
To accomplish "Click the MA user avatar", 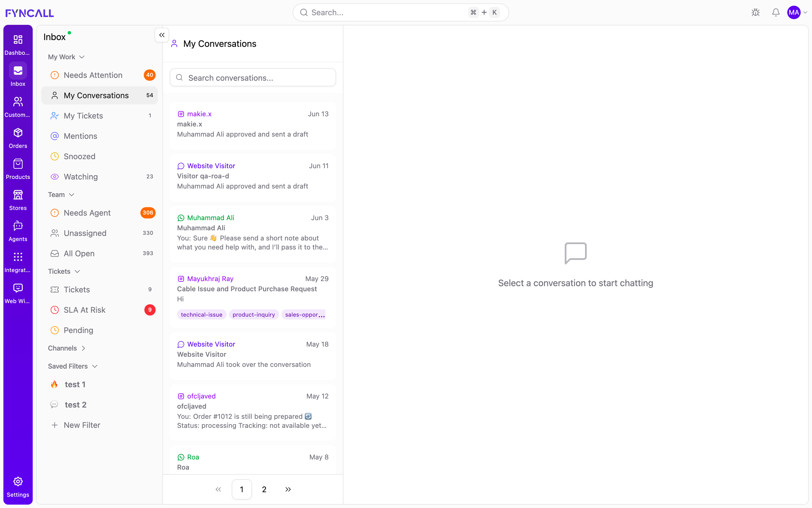I will 794,12.
